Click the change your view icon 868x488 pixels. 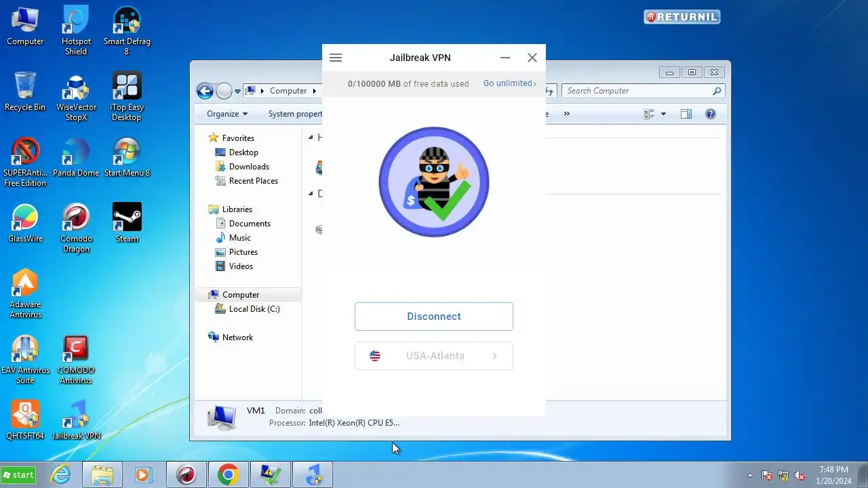click(649, 114)
